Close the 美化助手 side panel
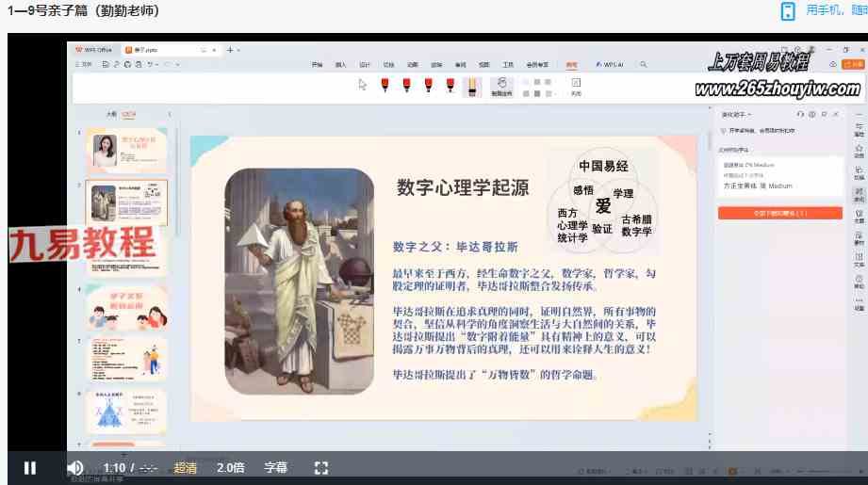868x485 pixels. [x=835, y=114]
